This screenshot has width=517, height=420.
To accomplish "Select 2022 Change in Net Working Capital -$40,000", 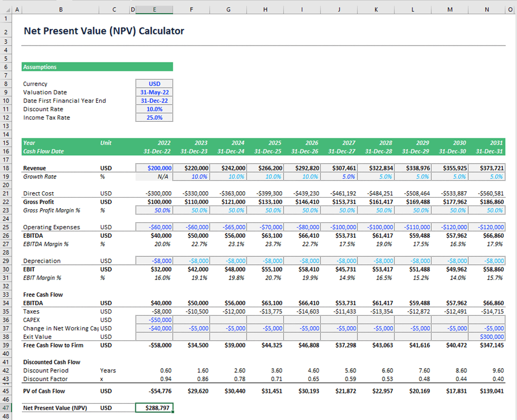I will coord(154,328).
